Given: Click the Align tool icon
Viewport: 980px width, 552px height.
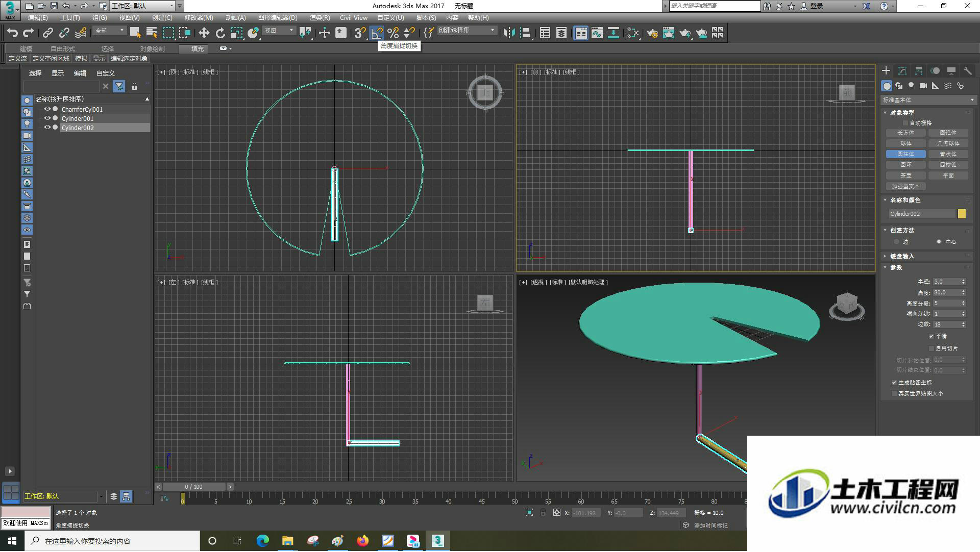Looking at the screenshot, I should pos(525,33).
